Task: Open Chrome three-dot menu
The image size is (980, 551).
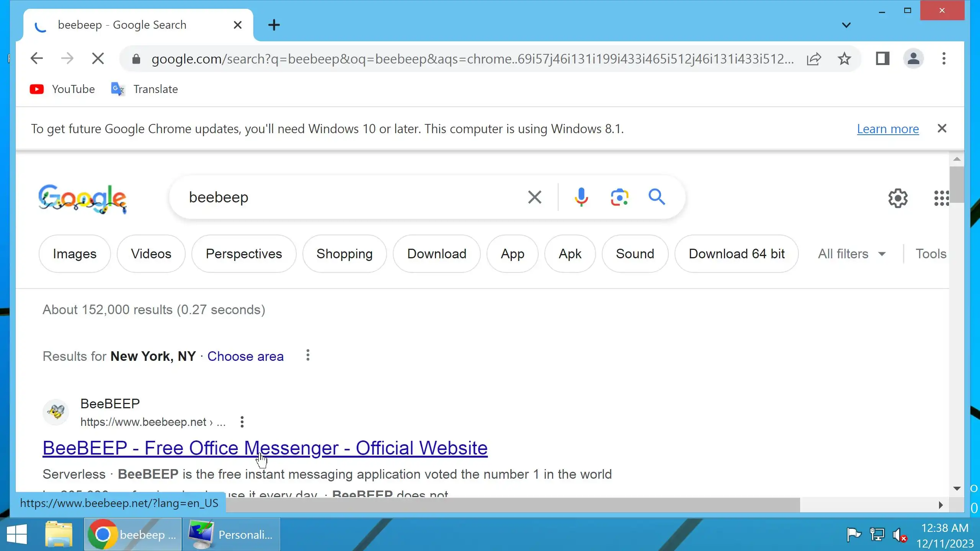Action: (944, 59)
